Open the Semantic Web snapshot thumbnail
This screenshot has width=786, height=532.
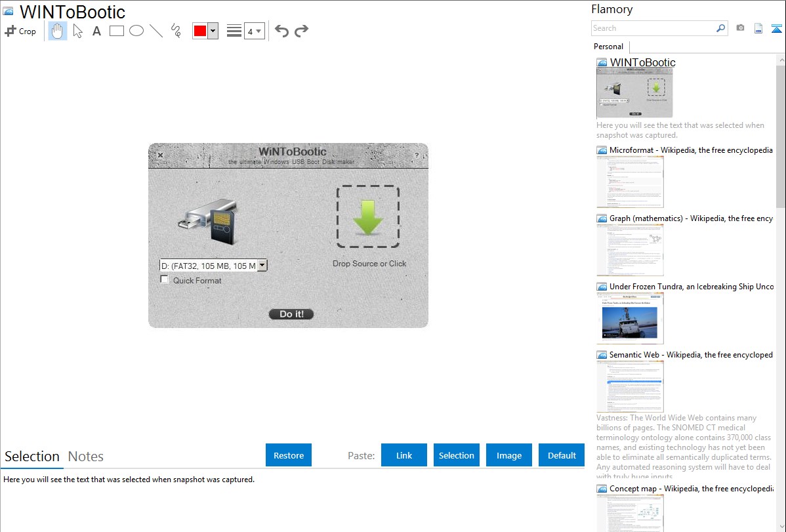point(630,386)
